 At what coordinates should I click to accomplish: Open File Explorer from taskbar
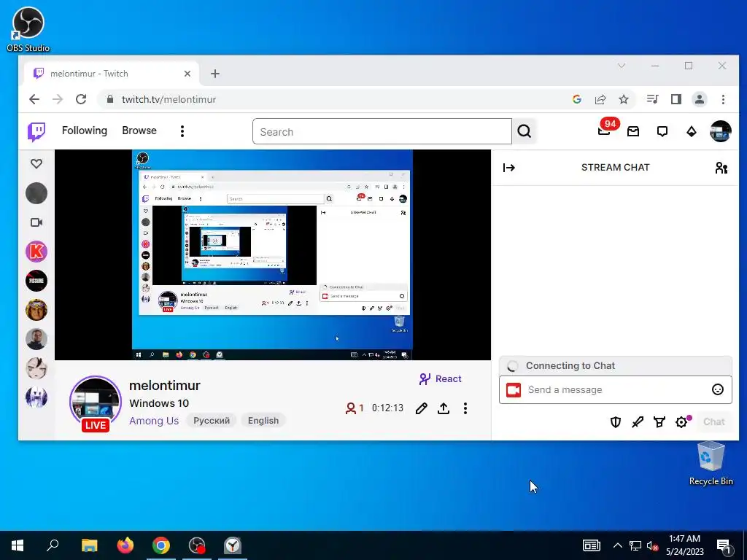pyautogui.click(x=89, y=545)
